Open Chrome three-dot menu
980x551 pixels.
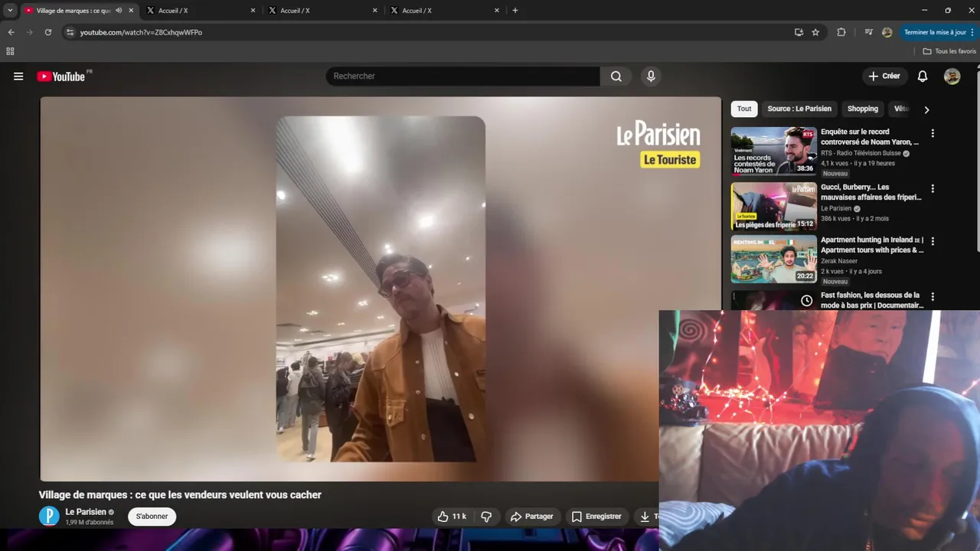pyautogui.click(x=974, y=32)
